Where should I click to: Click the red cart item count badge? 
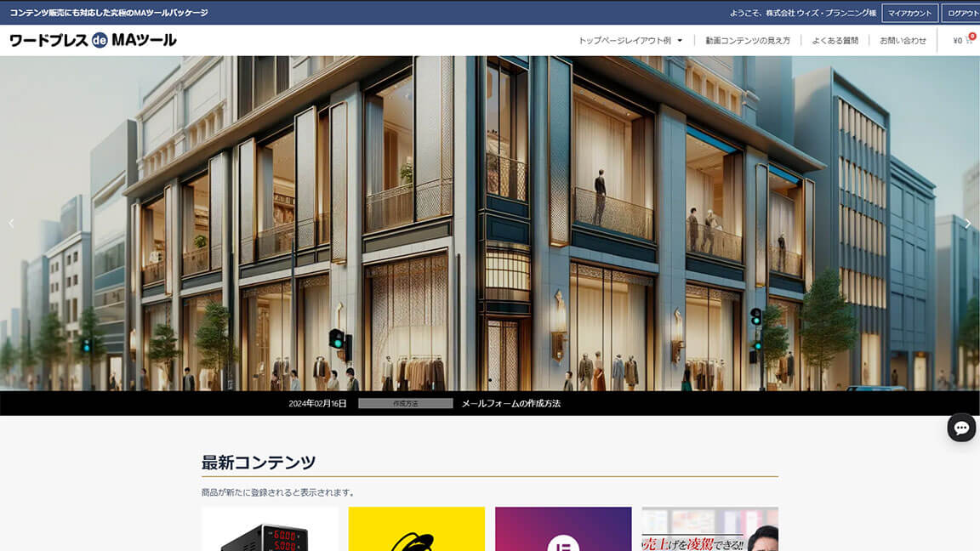[x=972, y=36]
